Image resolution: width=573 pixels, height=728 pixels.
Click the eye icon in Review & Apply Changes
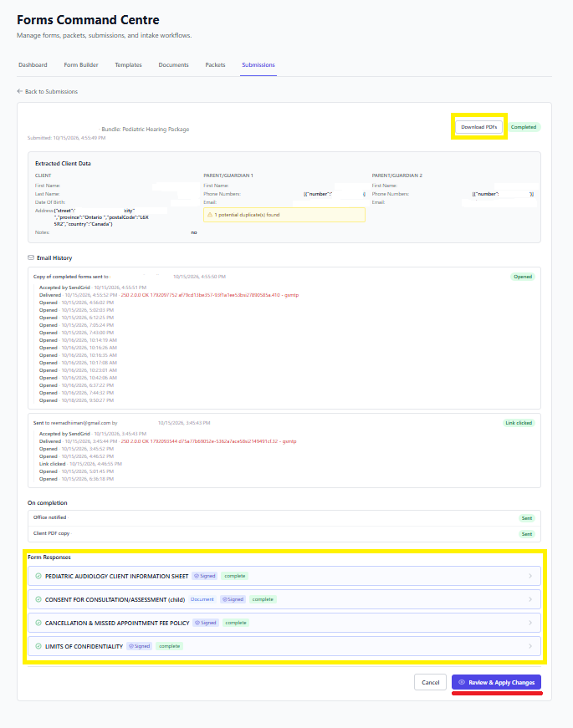tap(462, 683)
